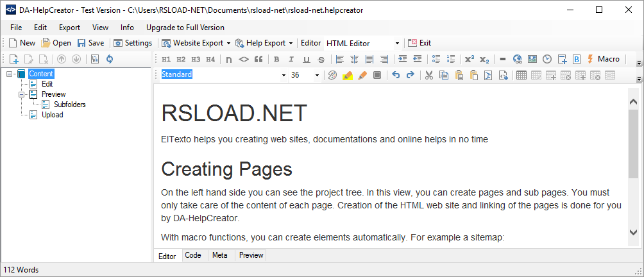This screenshot has height=277, width=644.
Task: Open the Settings dialog
Action: pyautogui.click(x=133, y=43)
